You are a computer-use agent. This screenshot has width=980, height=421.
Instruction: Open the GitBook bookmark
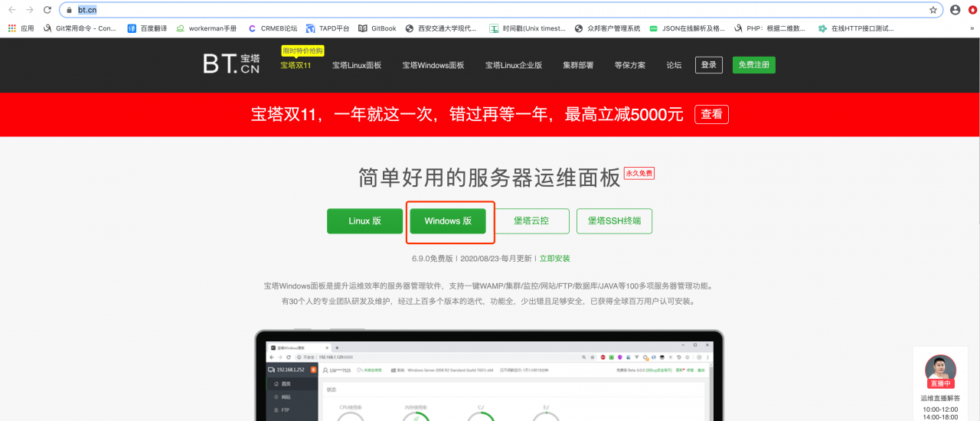377,28
